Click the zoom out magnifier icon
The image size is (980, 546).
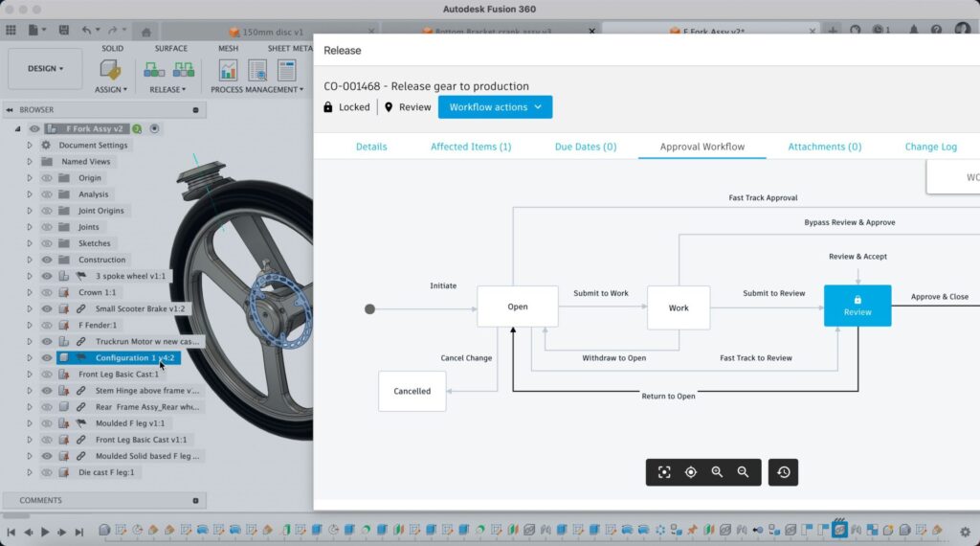point(743,472)
